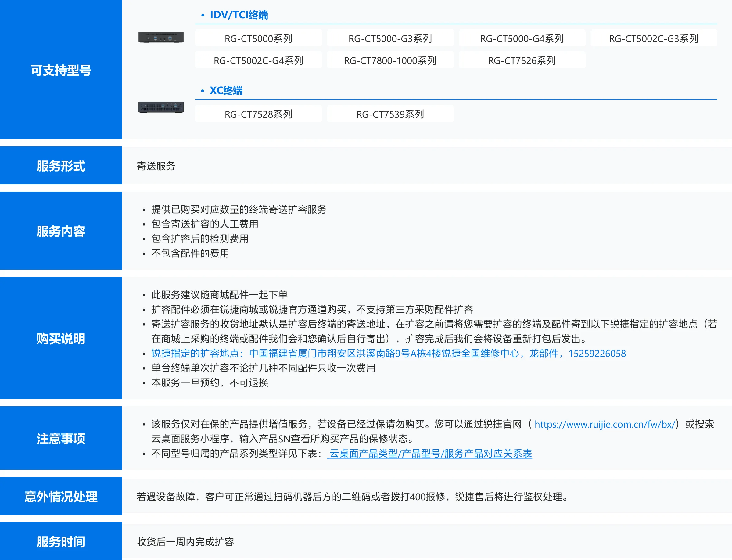
Task: Select the RG-CT5002C-G3系列 model chip
Action: 653,39
